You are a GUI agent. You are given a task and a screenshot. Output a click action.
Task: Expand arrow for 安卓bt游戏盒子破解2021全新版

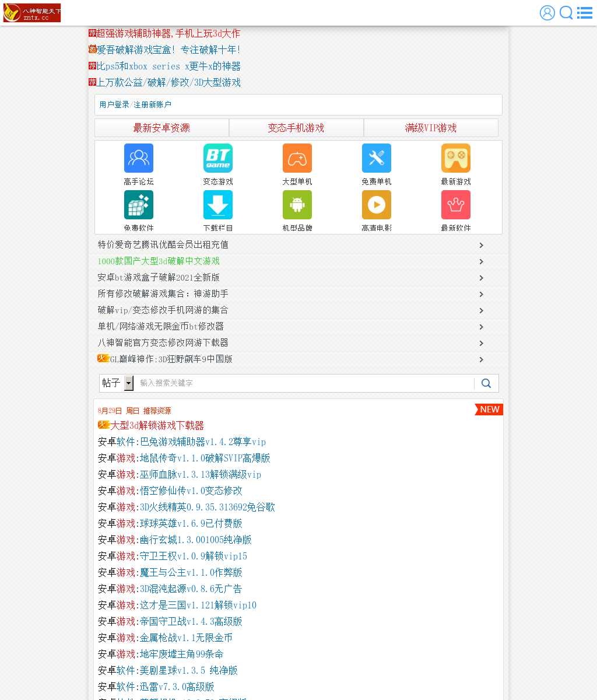(482, 278)
